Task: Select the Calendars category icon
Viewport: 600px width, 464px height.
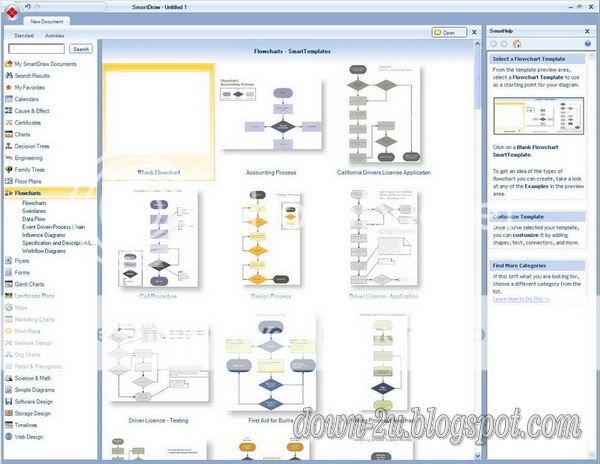Action: click(x=8, y=99)
